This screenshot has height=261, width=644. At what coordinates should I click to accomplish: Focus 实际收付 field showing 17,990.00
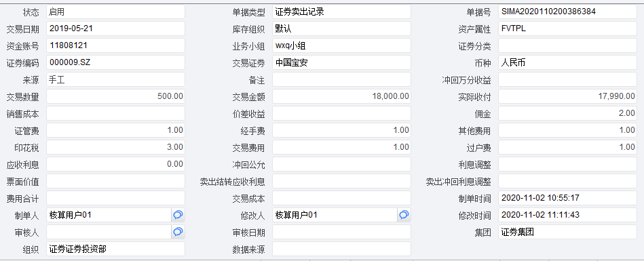coord(567,96)
